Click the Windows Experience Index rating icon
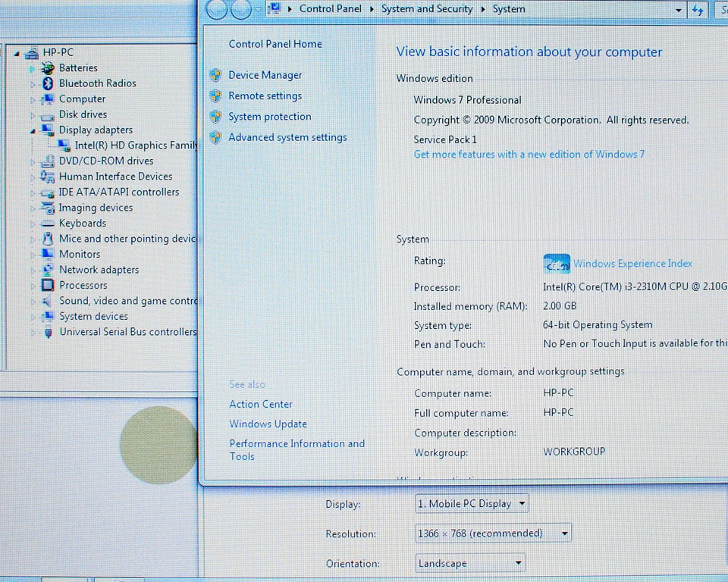 point(556,264)
